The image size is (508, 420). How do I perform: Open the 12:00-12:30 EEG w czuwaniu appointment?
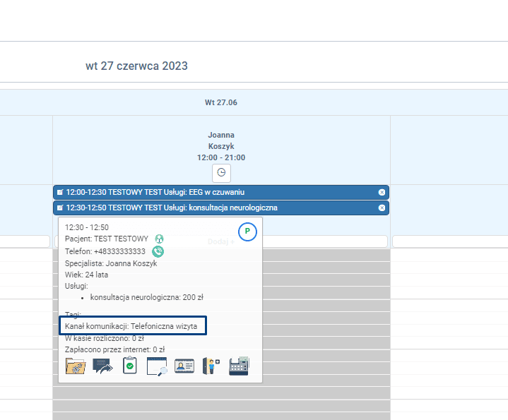tap(212, 192)
